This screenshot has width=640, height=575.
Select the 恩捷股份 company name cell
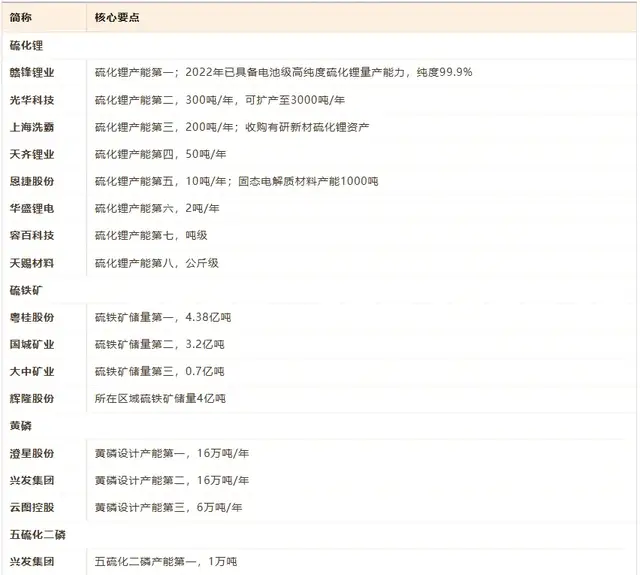click(32, 181)
